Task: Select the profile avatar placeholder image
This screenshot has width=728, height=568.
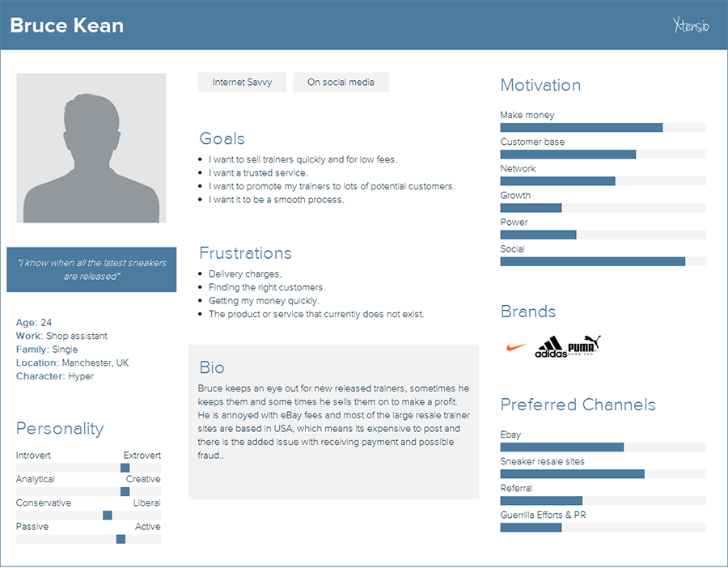Action: click(x=91, y=148)
